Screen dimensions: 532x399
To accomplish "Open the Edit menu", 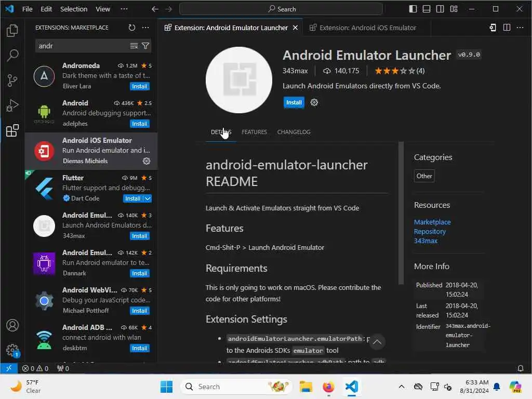I will (x=46, y=9).
